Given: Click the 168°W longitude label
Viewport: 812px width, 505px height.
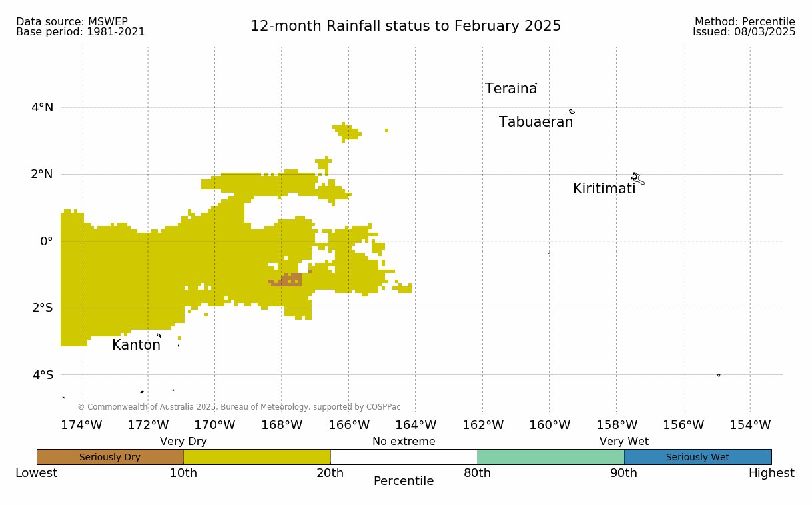Looking at the screenshot, I should point(282,425).
